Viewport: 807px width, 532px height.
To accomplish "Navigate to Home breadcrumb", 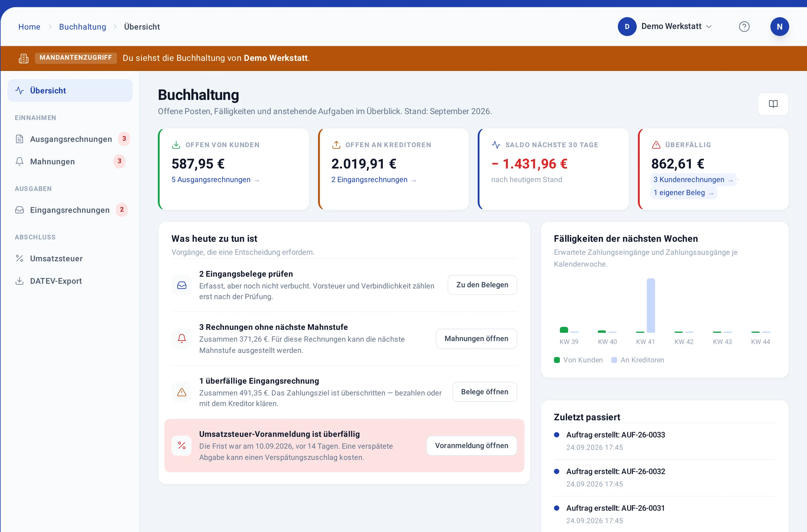I will coord(29,26).
